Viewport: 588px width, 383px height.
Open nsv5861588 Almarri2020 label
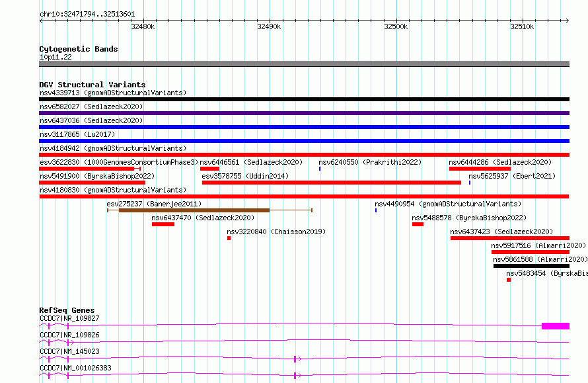click(x=540, y=259)
